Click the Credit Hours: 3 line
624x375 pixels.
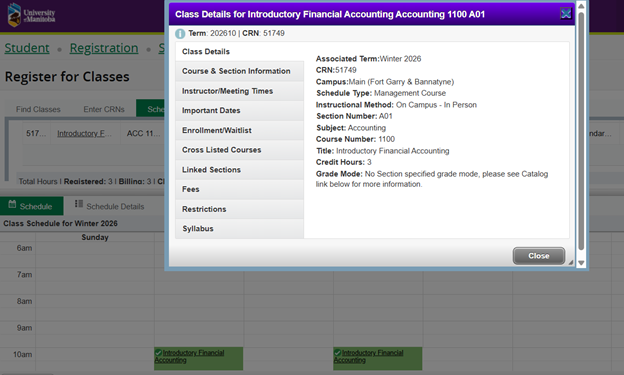[x=344, y=162]
